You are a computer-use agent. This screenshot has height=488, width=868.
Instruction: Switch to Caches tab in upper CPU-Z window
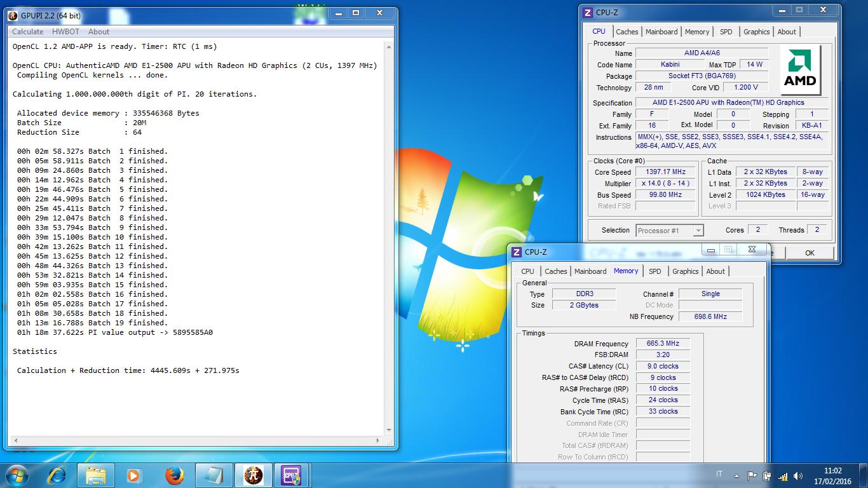click(x=627, y=32)
